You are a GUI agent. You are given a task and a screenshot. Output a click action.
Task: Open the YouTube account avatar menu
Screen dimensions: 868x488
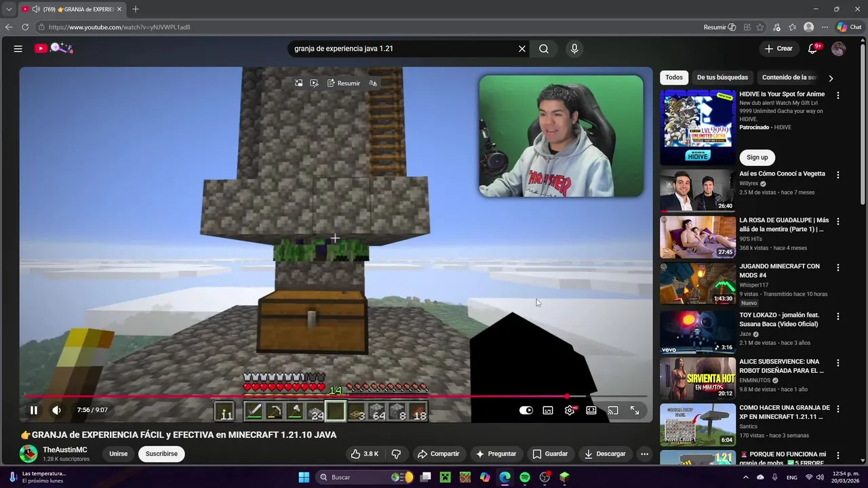click(839, 49)
